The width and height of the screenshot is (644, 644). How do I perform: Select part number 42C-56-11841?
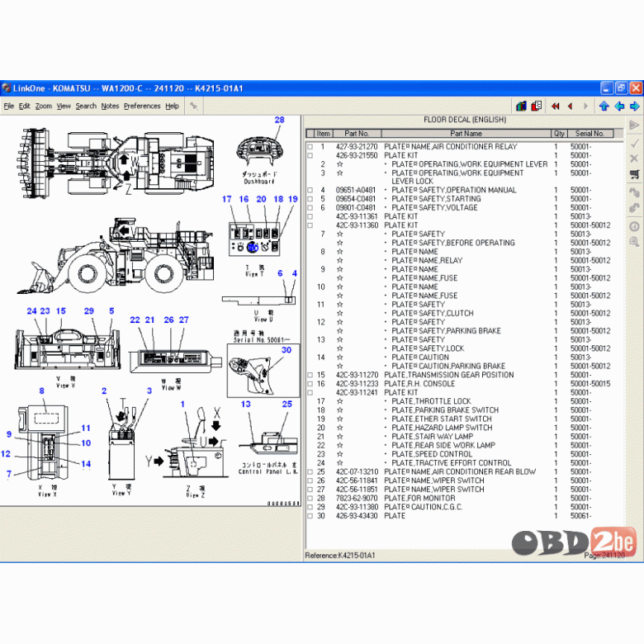[357, 481]
